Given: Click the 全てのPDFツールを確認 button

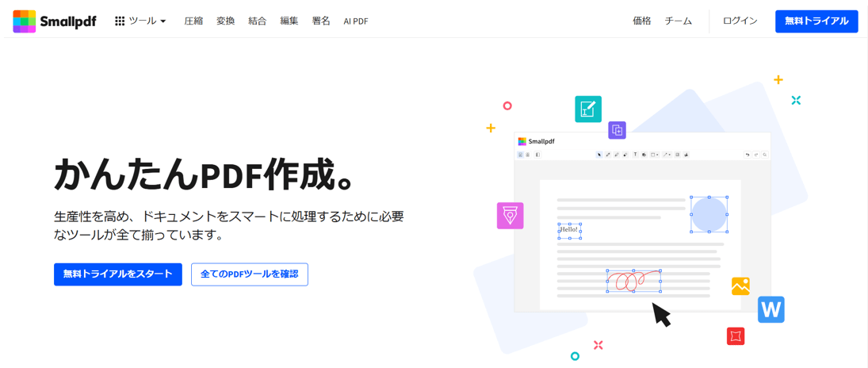Looking at the screenshot, I should click(250, 274).
